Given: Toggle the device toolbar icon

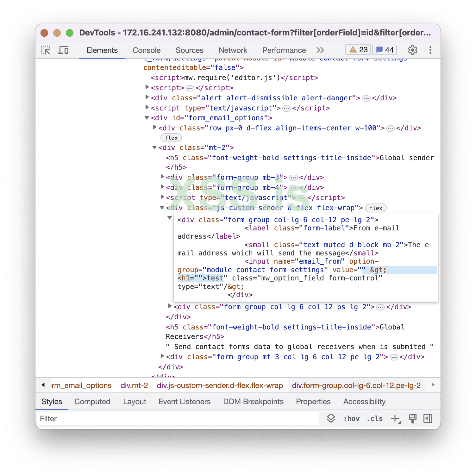Looking at the screenshot, I should click(x=63, y=50).
